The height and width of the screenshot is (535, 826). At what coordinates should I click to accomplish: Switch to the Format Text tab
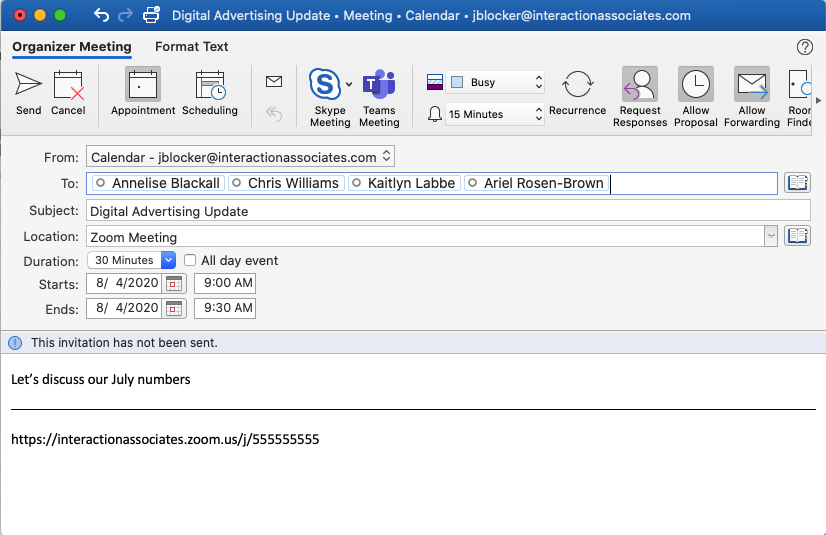(192, 46)
